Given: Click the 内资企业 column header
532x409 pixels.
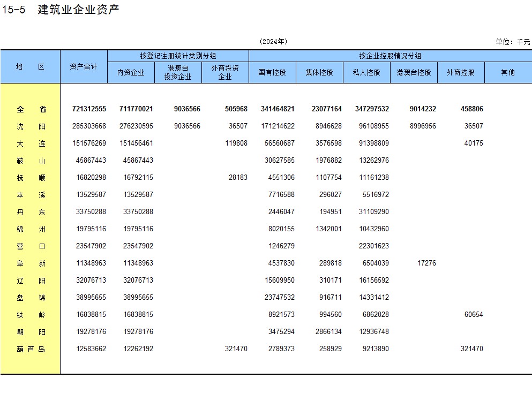Looking at the screenshot, I should click(131, 72).
